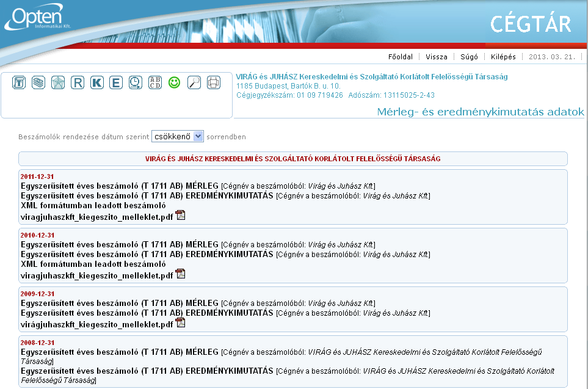Click the date 2013. 03. 21.
Image resolution: width=588 pixels, height=389 pixels.
(551, 57)
